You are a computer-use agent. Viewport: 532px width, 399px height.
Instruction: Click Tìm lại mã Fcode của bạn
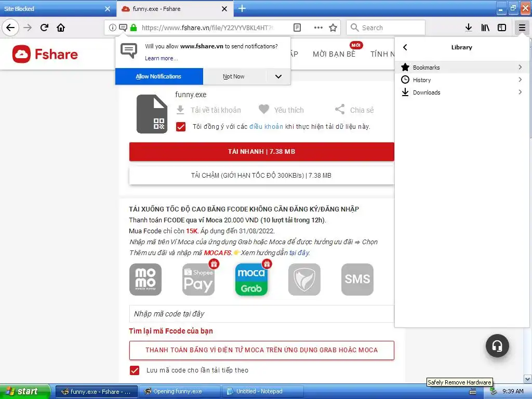pos(170,331)
